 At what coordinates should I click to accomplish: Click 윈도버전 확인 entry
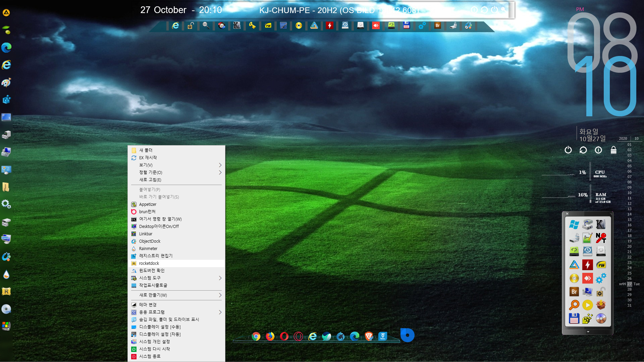click(x=176, y=270)
